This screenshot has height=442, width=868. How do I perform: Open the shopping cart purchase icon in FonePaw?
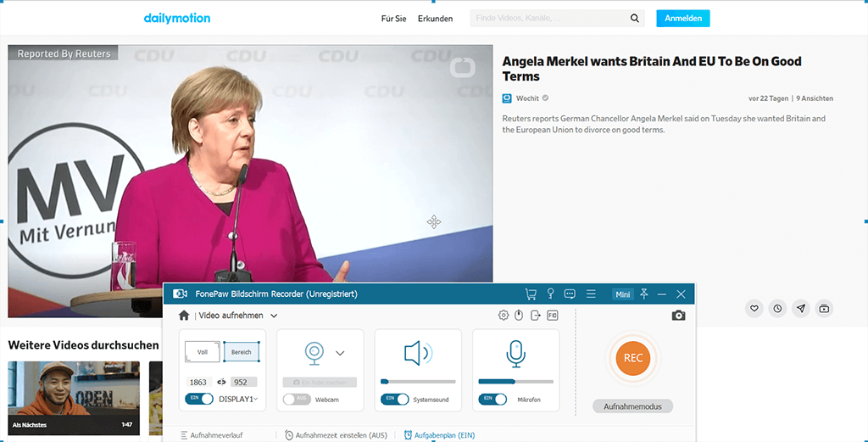click(x=531, y=294)
